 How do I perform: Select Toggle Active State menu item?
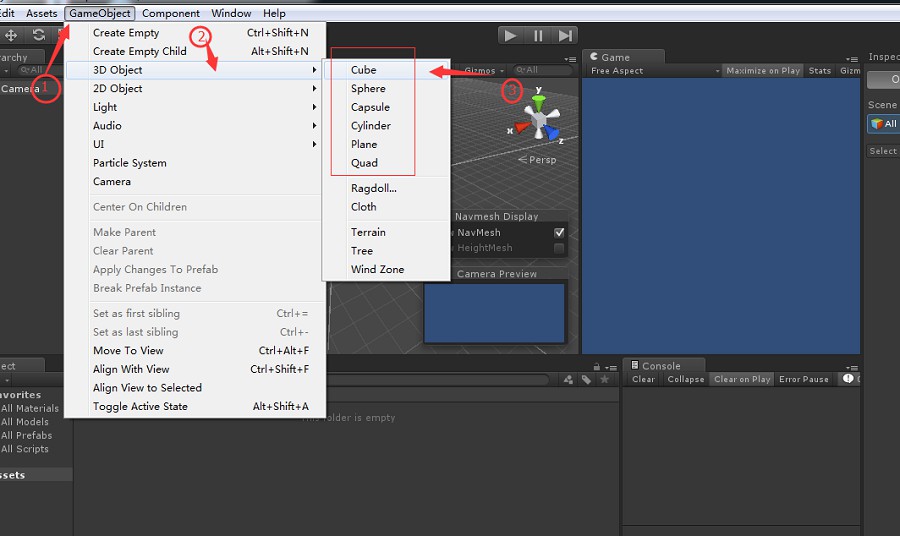[196, 406]
